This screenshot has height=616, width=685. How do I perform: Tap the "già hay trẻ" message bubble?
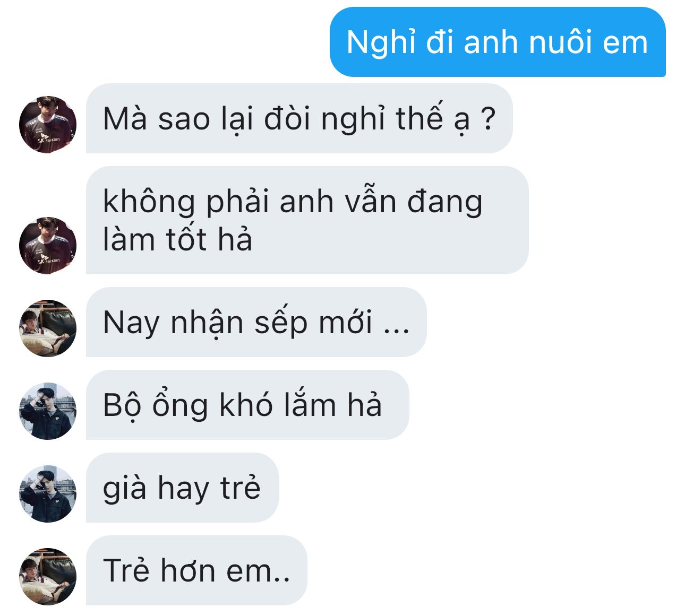tap(182, 488)
